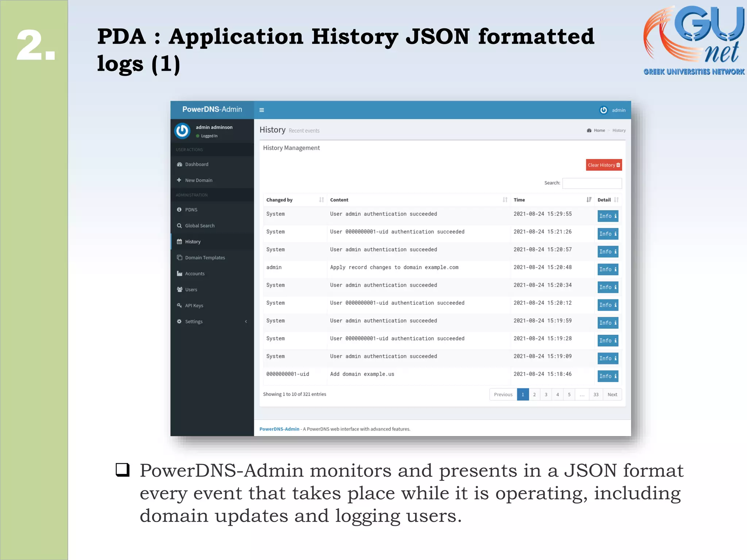
Task: Click the 'Logged In' status text
Action: tap(209, 136)
